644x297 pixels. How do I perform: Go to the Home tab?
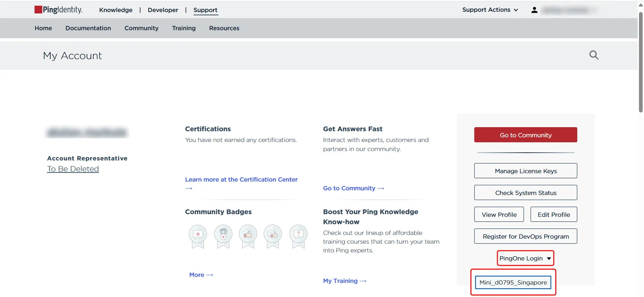click(43, 28)
